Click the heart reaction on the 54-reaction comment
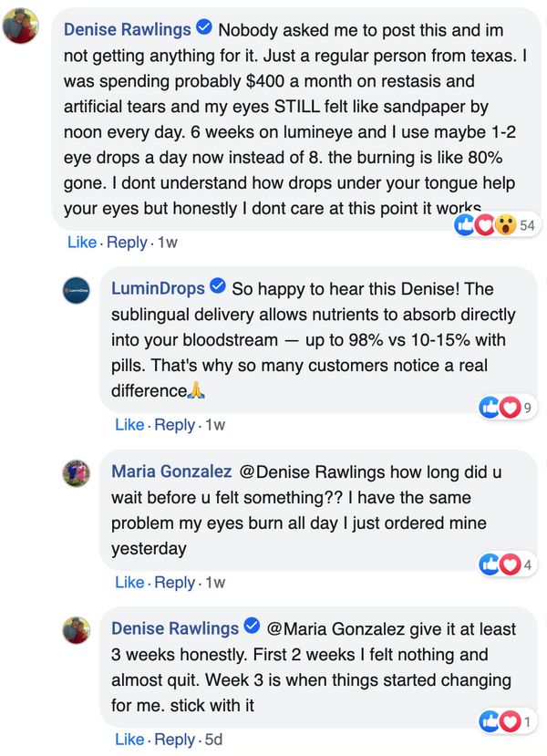The width and height of the screenshot is (547, 756). point(485,224)
